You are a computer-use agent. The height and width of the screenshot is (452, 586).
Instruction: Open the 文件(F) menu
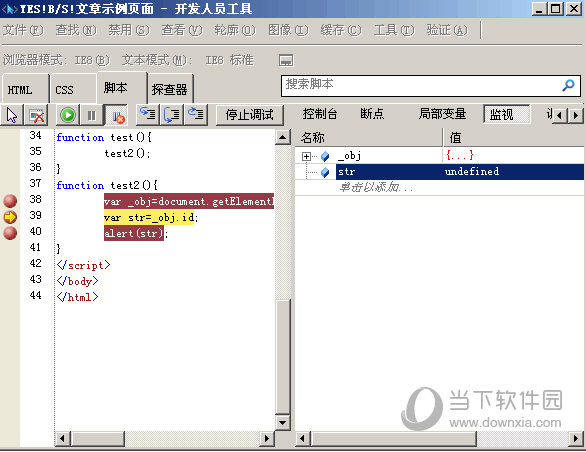(23, 30)
